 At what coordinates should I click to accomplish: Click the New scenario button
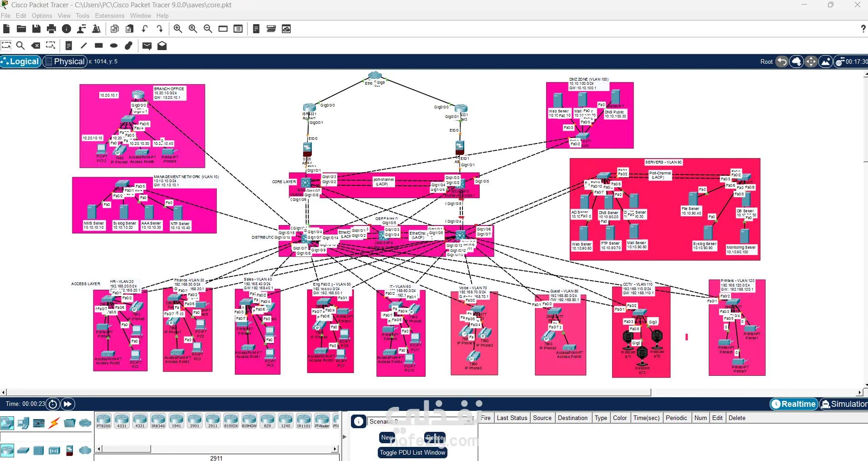387,437
